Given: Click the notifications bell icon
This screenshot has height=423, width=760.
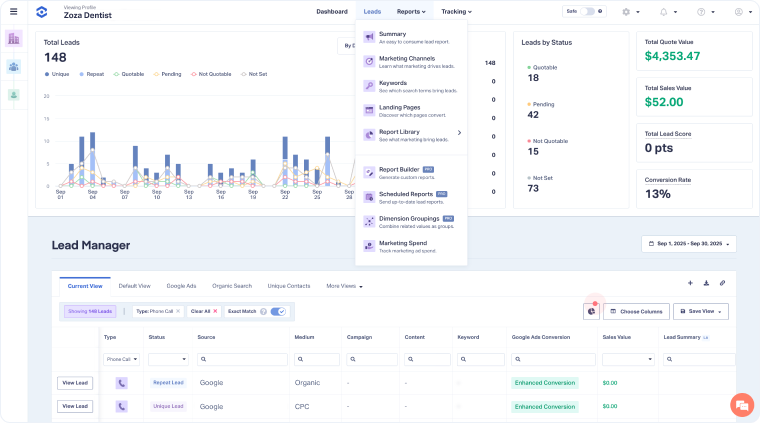Looking at the screenshot, I should 663,12.
